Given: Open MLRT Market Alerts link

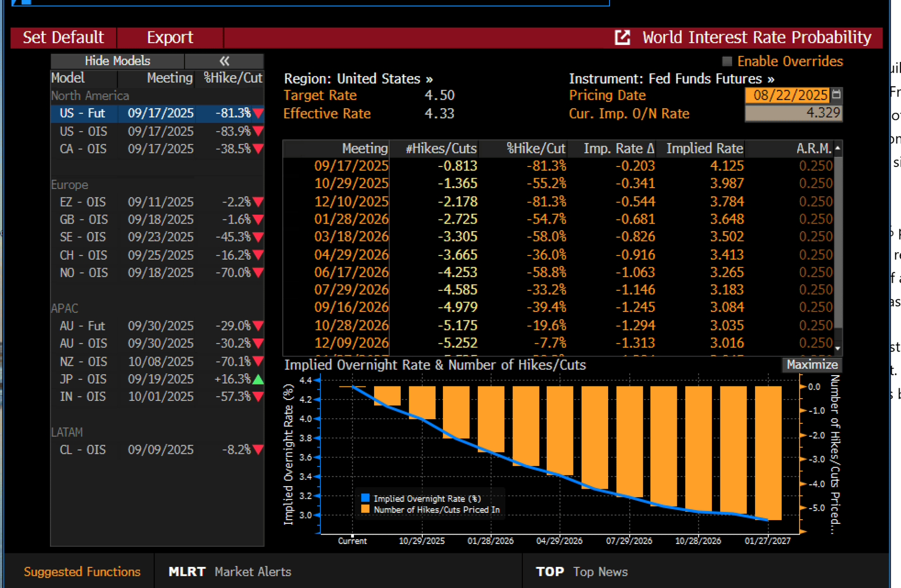Looking at the screenshot, I should [230, 572].
